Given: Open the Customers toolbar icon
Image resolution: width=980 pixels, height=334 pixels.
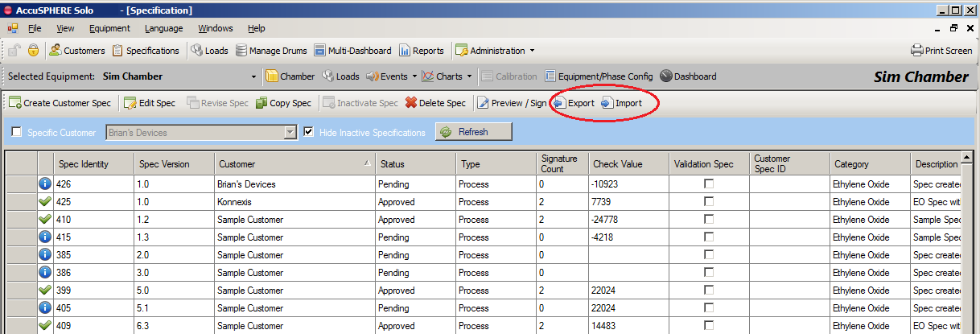Looking at the screenshot, I should click(x=55, y=51).
